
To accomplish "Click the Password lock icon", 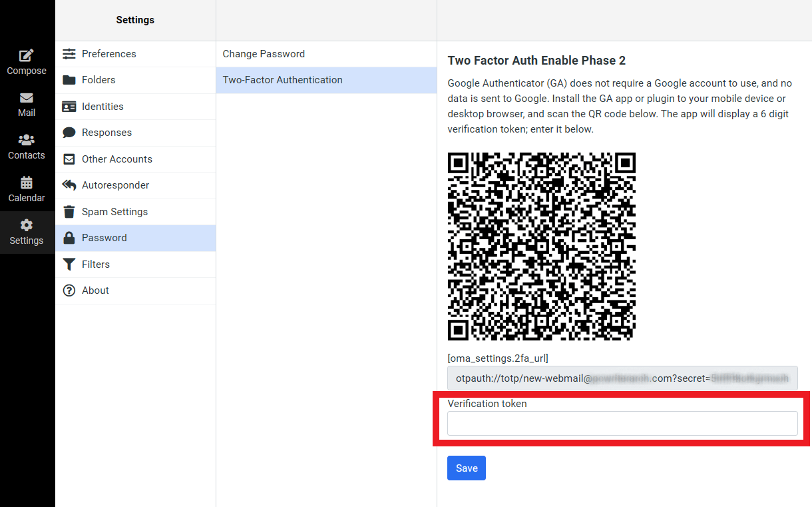I will 69,238.
